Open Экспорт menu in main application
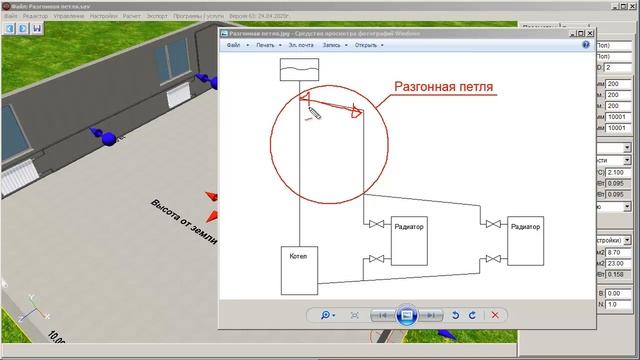Image resolution: width=640 pixels, height=360 pixels. 157,16
